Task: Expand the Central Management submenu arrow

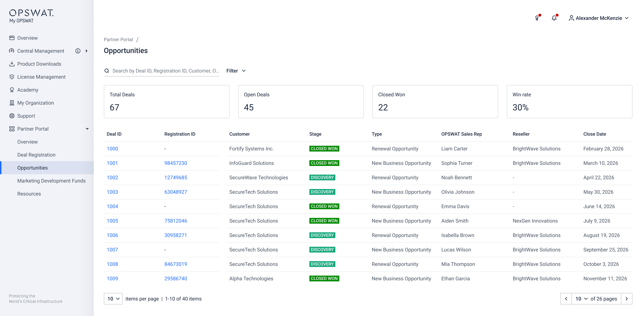Action: 87,51
